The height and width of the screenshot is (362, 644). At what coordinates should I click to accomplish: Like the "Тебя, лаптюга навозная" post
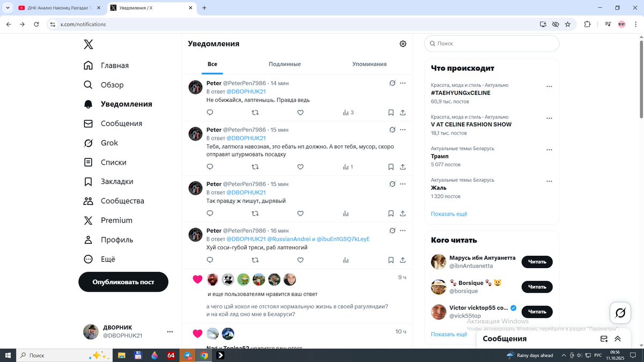click(301, 167)
